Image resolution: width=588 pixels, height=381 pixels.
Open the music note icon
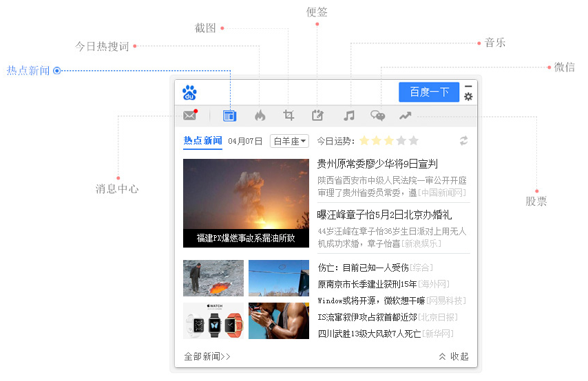tap(349, 116)
